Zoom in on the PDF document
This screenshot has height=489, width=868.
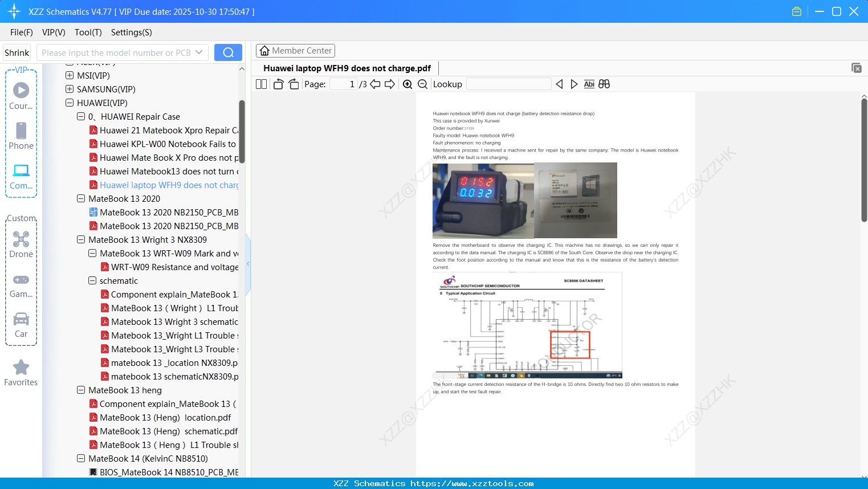coord(407,84)
